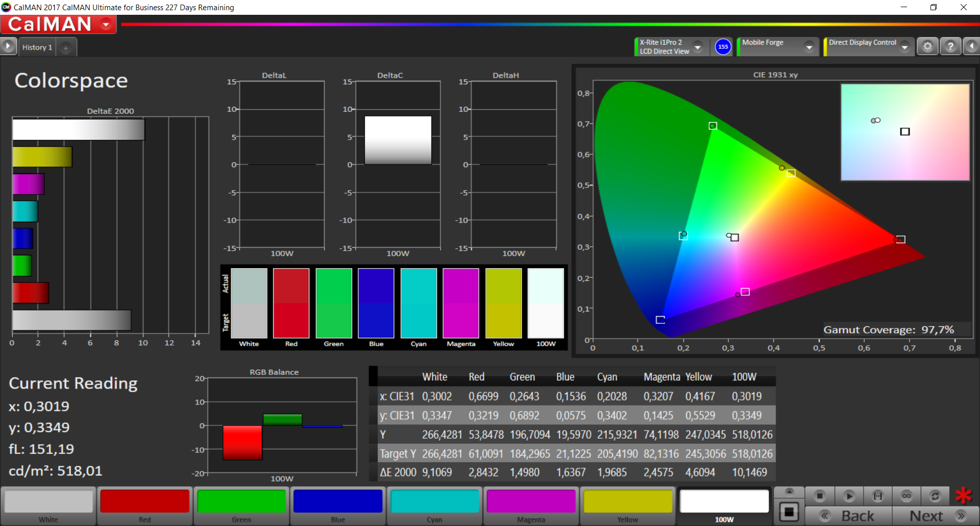Start a single reading with play
Screen dimensions: 980x526
[x=849, y=495]
